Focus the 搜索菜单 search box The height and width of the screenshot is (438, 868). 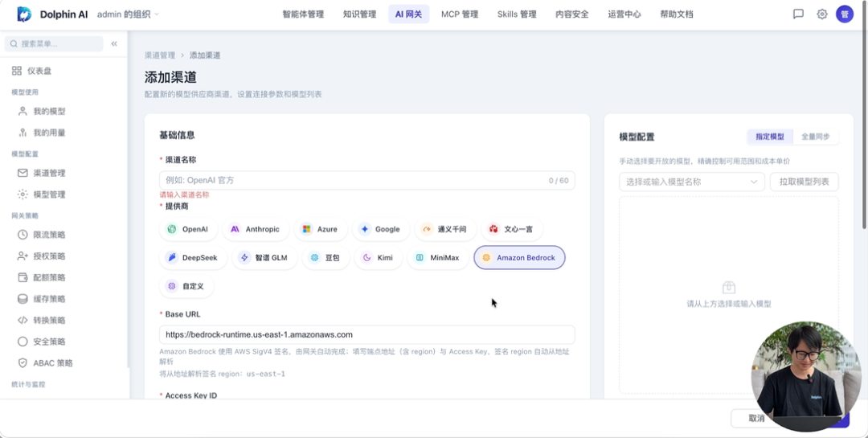coord(54,43)
